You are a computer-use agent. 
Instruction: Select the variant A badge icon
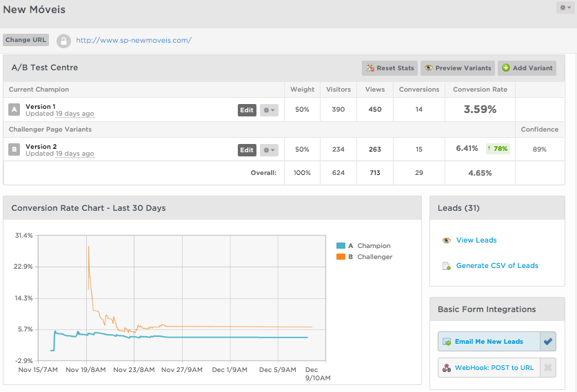coord(14,110)
